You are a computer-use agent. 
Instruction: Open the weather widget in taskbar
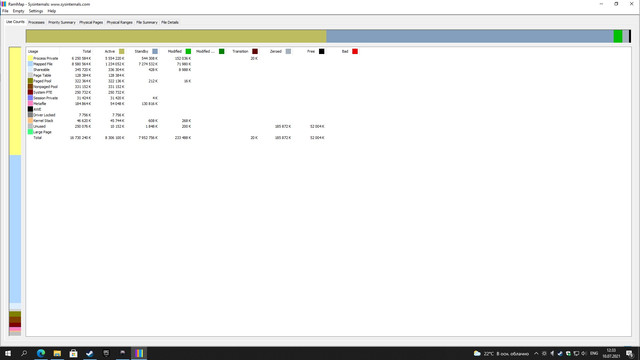coord(501,353)
